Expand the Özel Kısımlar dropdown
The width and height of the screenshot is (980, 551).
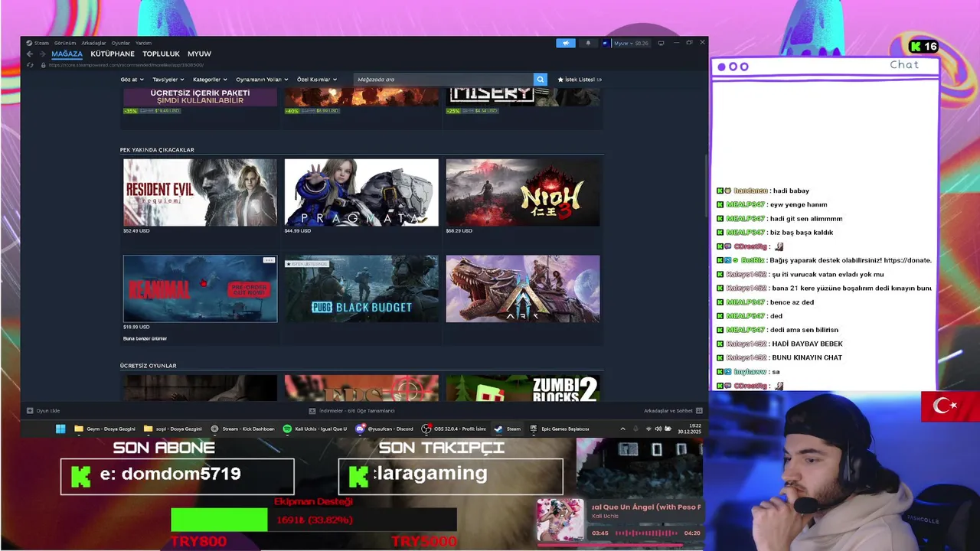tap(317, 80)
